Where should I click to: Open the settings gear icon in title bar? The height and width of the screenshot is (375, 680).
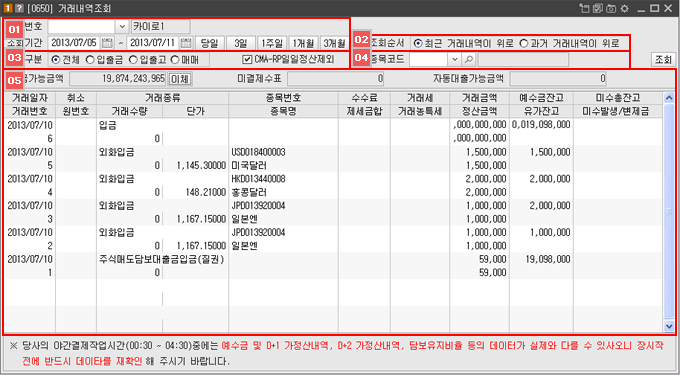click(x=624, y=8)
